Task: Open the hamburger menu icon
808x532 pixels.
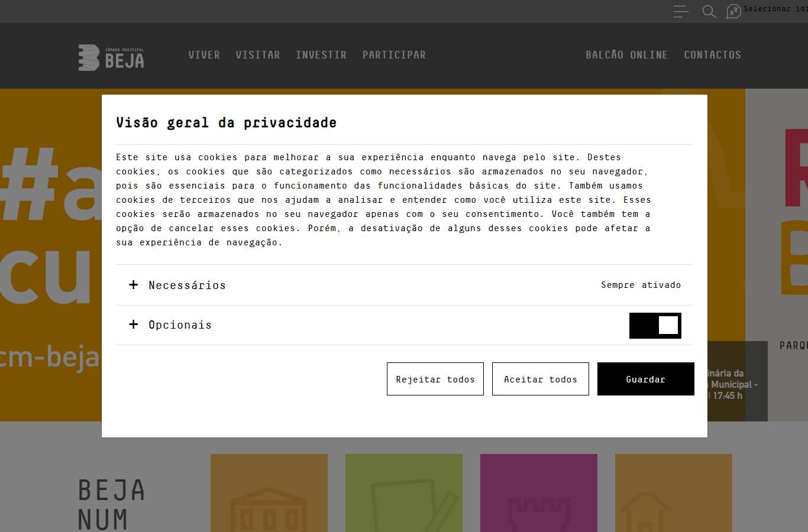Action: point(681,11)
